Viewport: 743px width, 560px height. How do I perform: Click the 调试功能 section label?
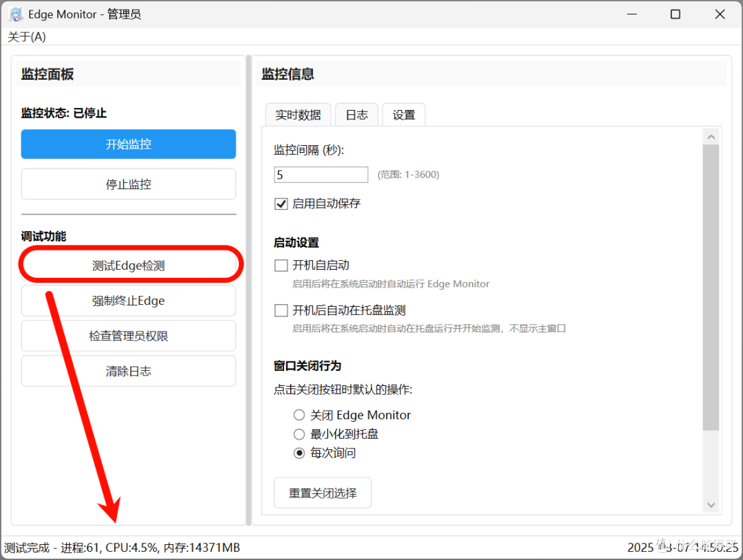pyautogui.click(x=43, y=236)
